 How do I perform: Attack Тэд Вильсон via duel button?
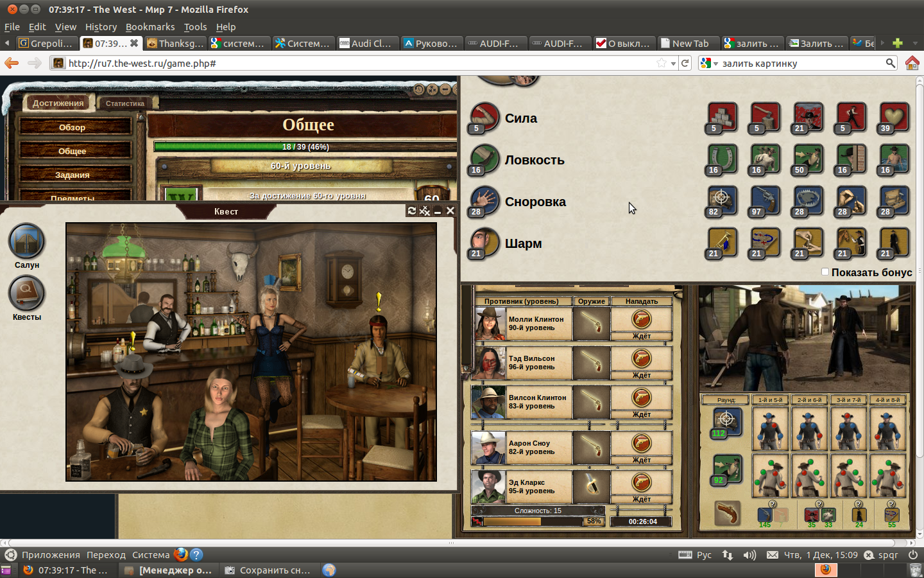(x=642, y=358)
